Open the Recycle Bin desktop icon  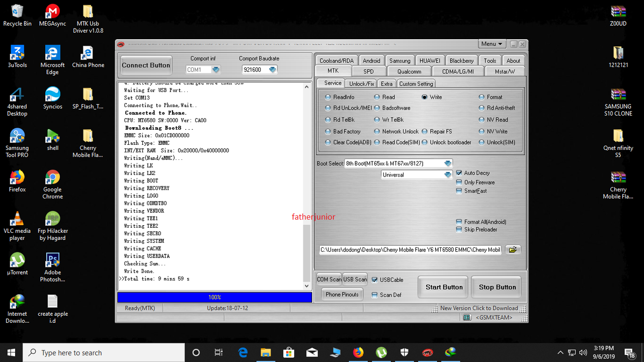tap(17, 15)
